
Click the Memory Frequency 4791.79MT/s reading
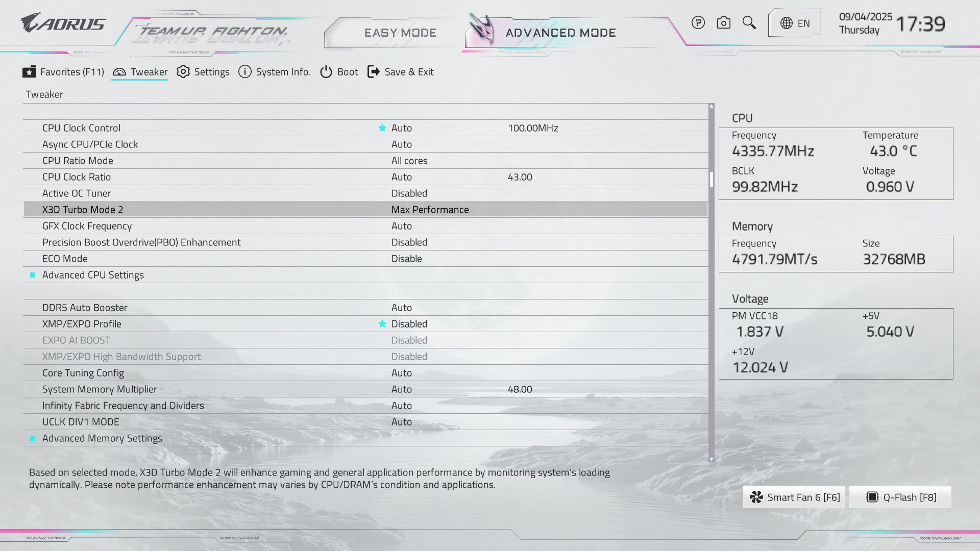click(x=774, y=259)
